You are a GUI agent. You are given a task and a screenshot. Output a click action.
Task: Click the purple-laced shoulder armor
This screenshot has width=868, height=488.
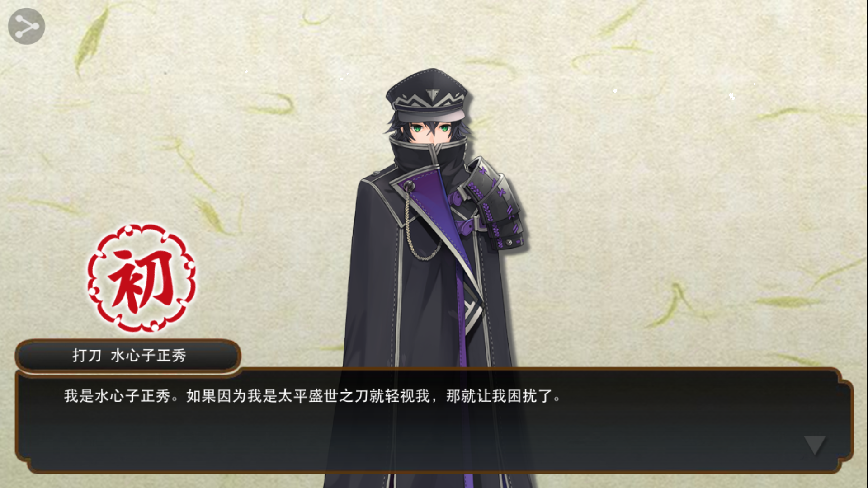pyautogui.click(x=493, y=203)
